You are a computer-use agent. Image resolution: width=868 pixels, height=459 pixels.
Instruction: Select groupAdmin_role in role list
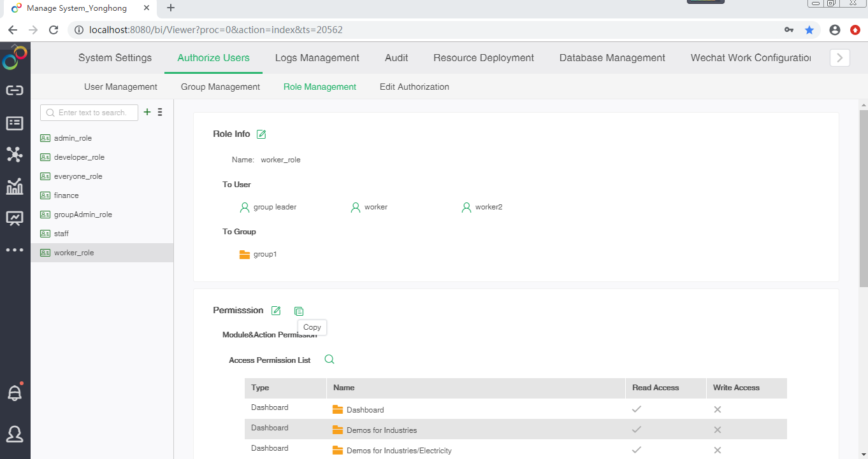pos(102,215)
